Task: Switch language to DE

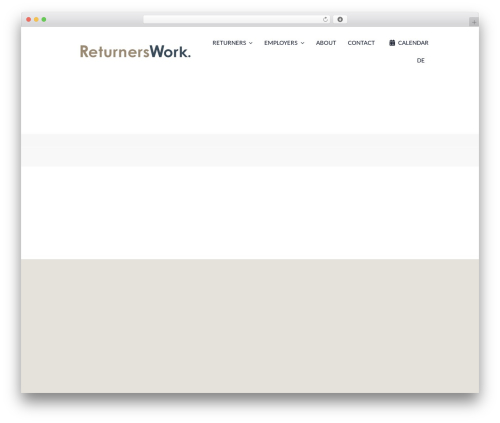Action: pos(421,60)
